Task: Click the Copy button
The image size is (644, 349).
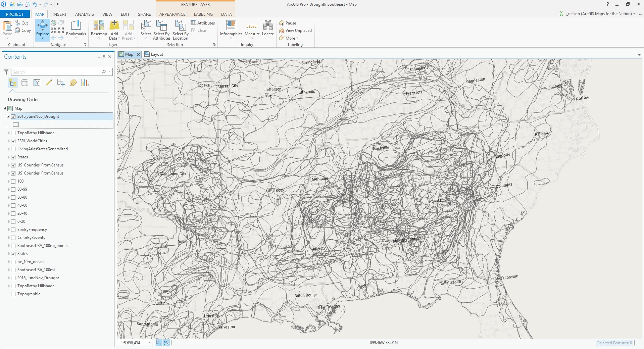Action: pos(23,31)
